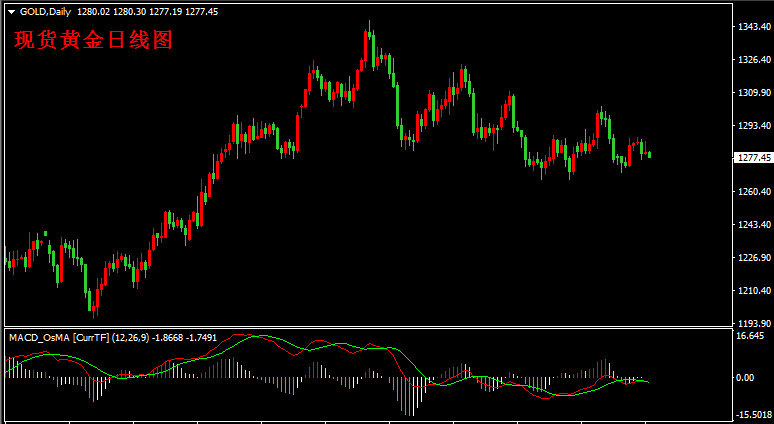Click the current price label 1277.45

point(753,157)
